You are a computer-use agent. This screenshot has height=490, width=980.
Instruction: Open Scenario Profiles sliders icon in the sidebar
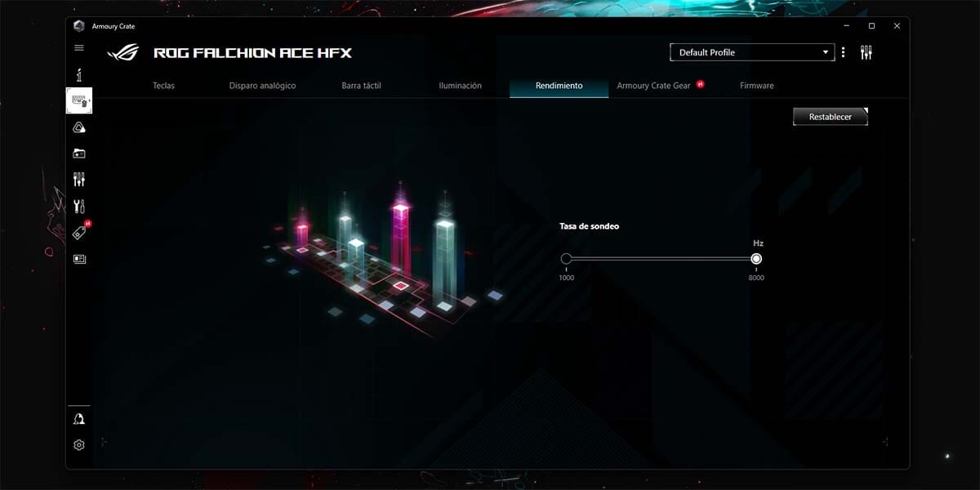[79, 179]
